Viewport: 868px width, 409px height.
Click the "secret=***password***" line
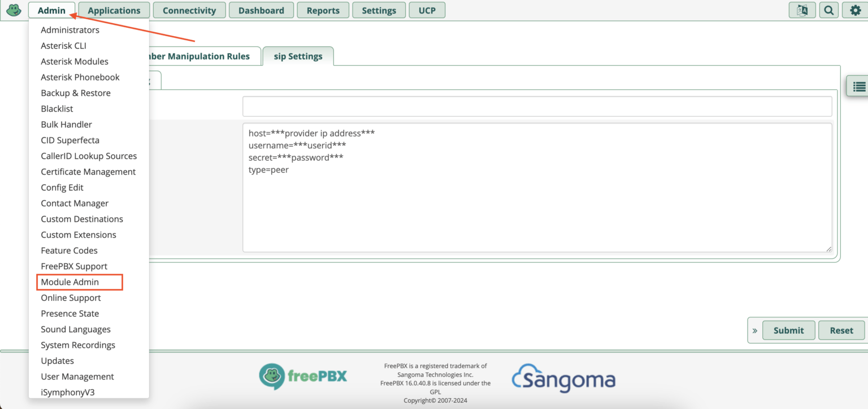point(296,158)
